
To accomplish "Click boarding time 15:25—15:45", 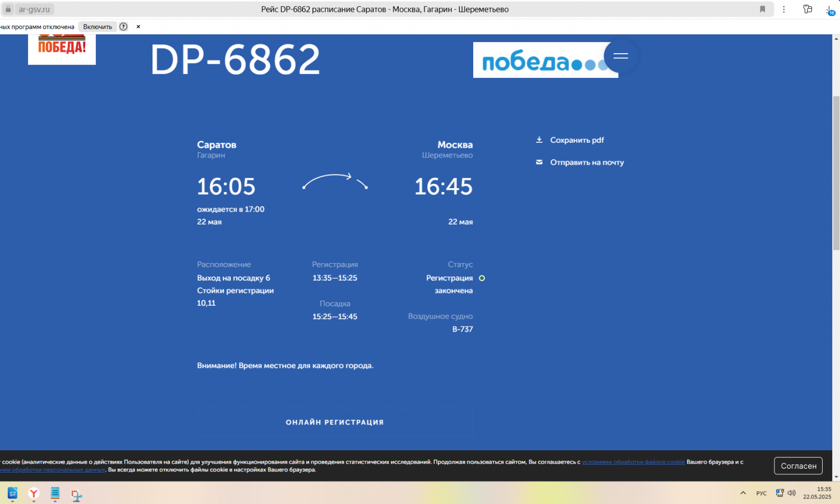I will tap(335, 316).
